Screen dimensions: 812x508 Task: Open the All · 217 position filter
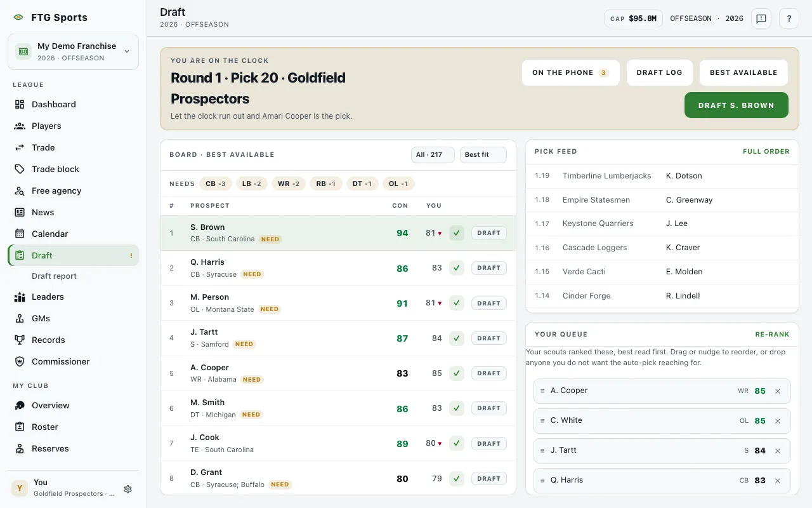[433, 155]
